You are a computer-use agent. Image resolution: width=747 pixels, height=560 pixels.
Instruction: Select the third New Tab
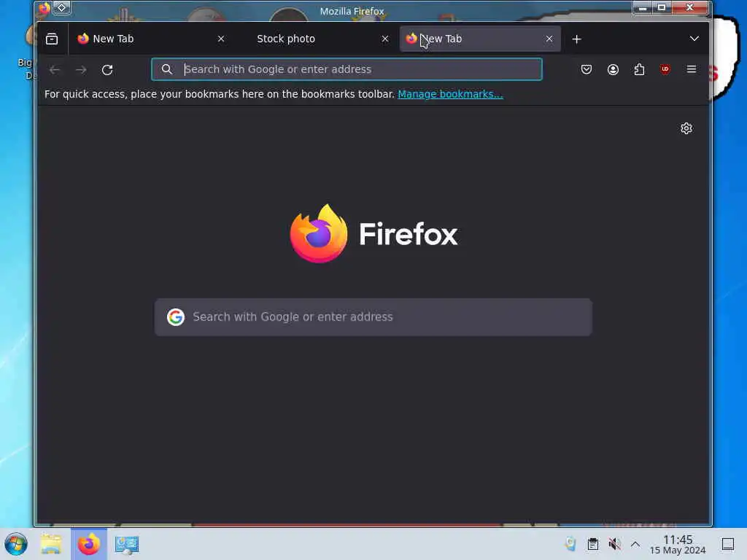pos(480,39)
